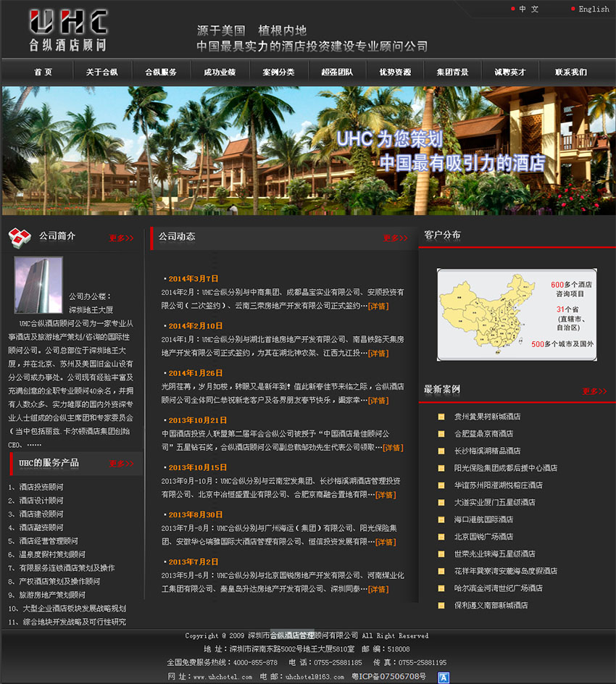Open the 案例分类 navigation item
The image size is (616, 684).
(279, 72)
